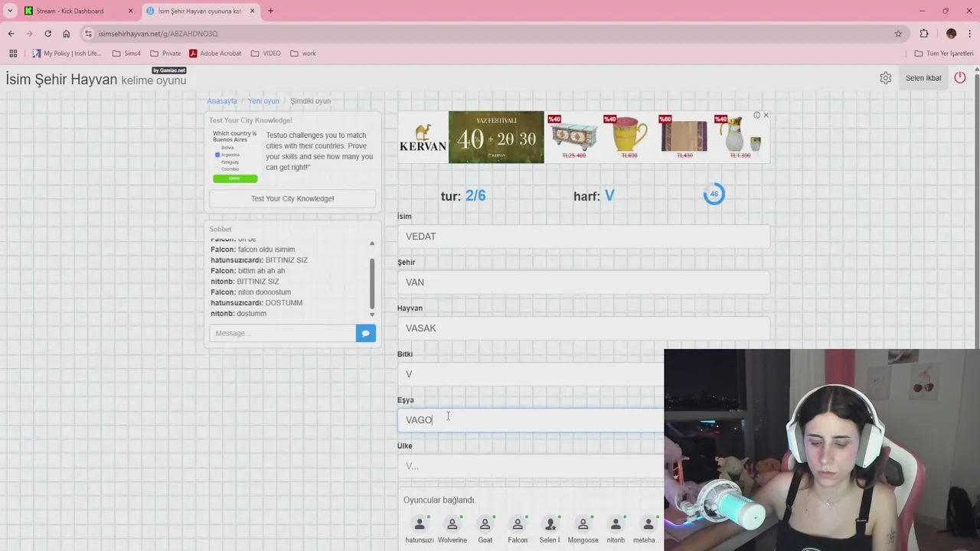Focus the Şehir field with VAN
980x551 pixels.
point(583,282)
